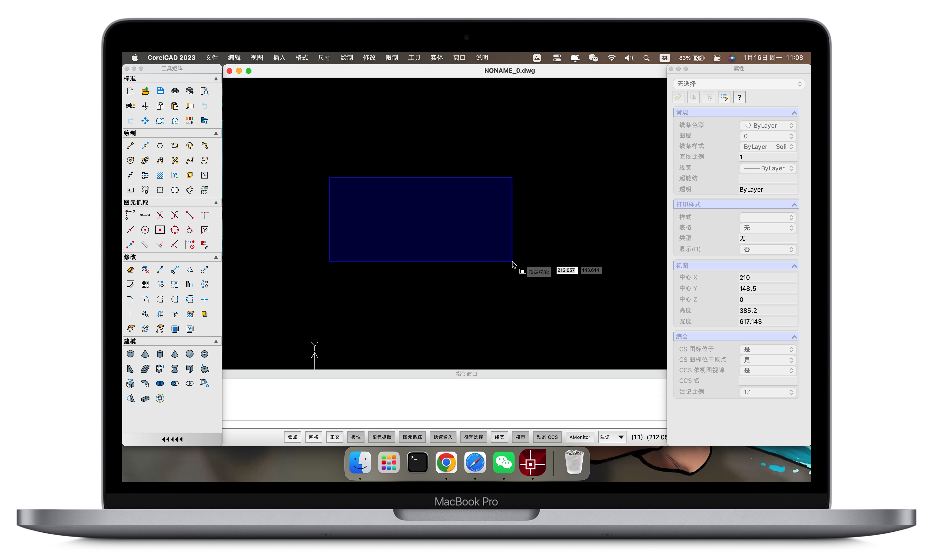Click the Open folder icon

pyautogui.click(x=145, y=91)
